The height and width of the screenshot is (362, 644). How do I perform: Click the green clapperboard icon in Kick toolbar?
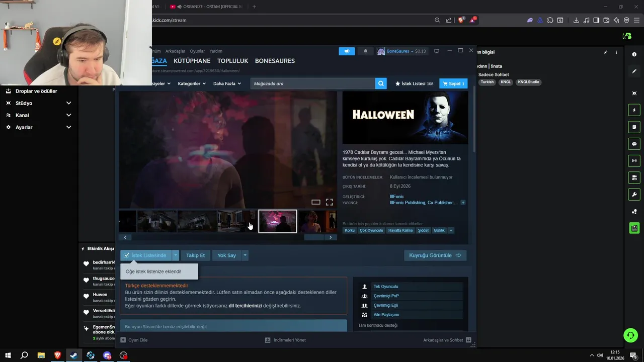[x=634, y=228]
